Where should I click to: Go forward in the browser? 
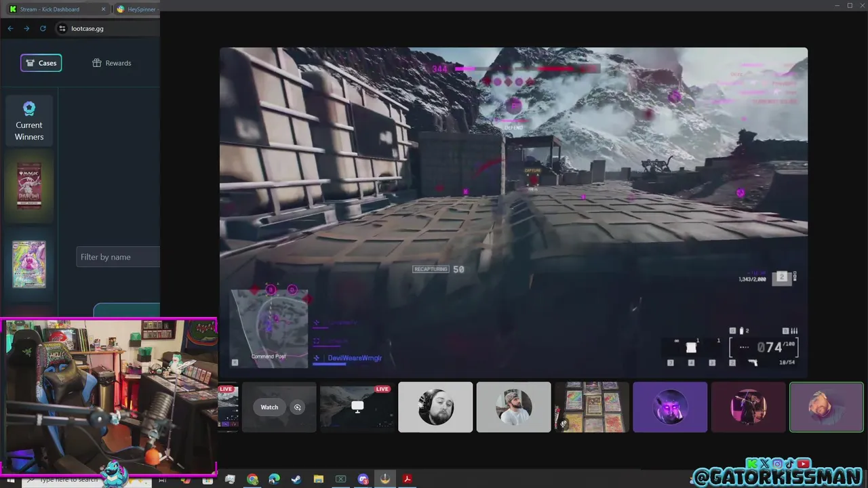click(x=26, y=28)
